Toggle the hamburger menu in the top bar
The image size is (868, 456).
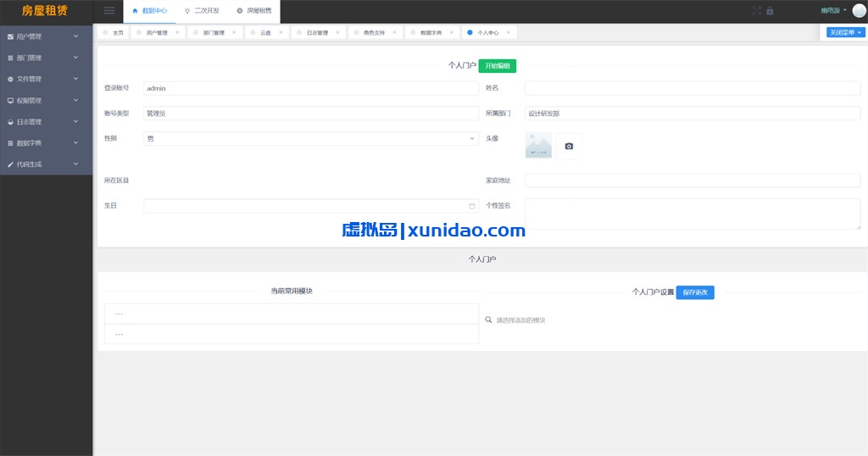[109, 10]
